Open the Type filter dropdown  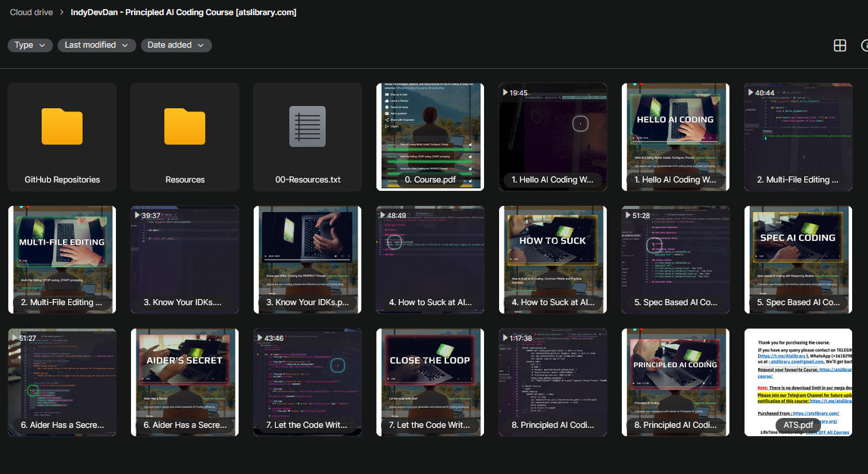coord(30,45)
